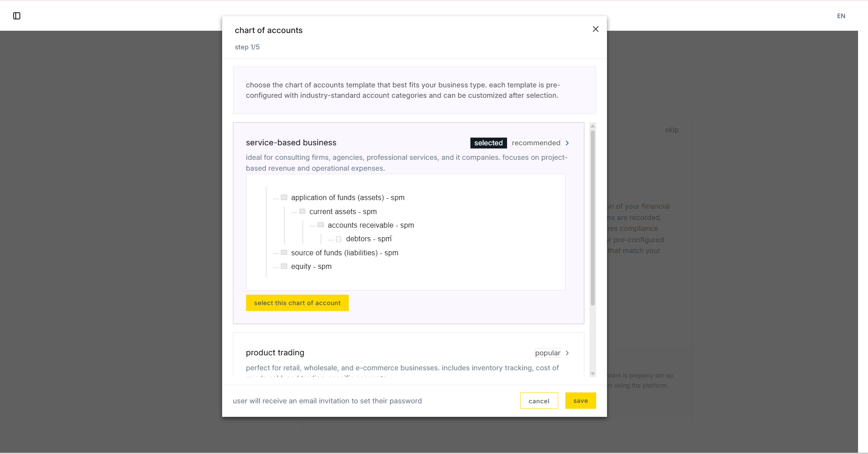
Task: Toggle the sidebar panel icon
Action: [x=17, y=15]
